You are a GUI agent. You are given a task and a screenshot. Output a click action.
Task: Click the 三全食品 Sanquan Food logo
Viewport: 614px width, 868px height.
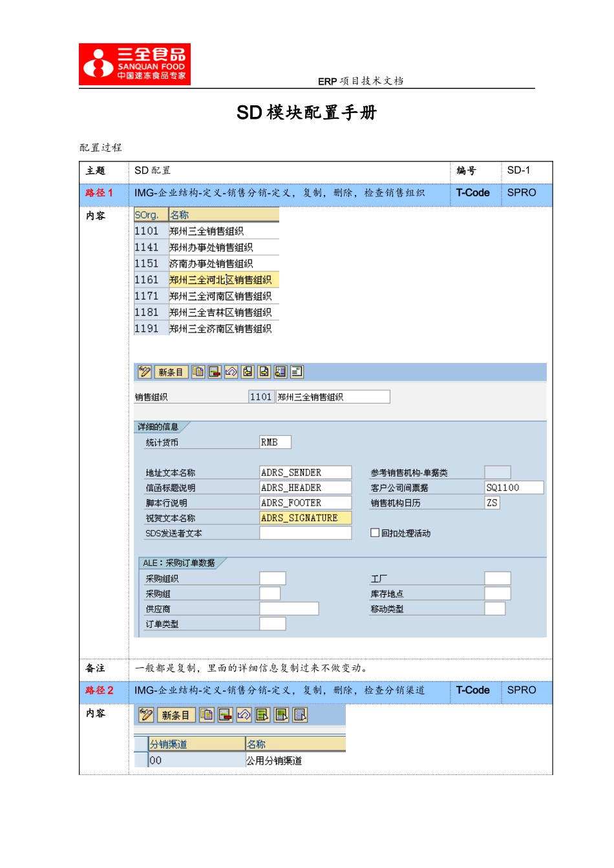[x=134, y=64]
